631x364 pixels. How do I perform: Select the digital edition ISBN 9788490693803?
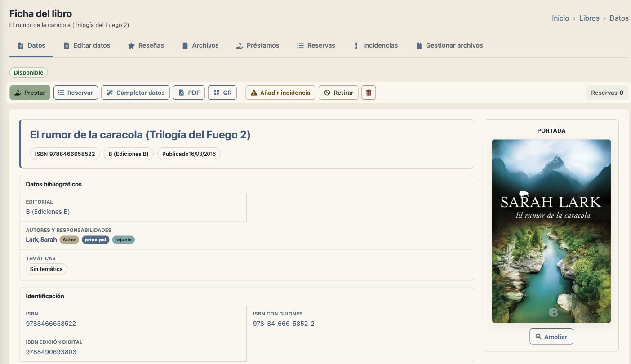click(51, 352)
